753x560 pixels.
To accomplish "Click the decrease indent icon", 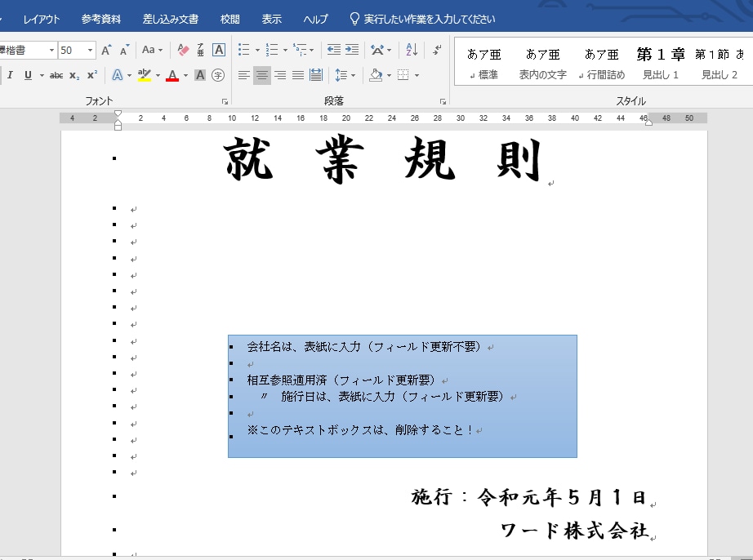I will tap(333, 50).
